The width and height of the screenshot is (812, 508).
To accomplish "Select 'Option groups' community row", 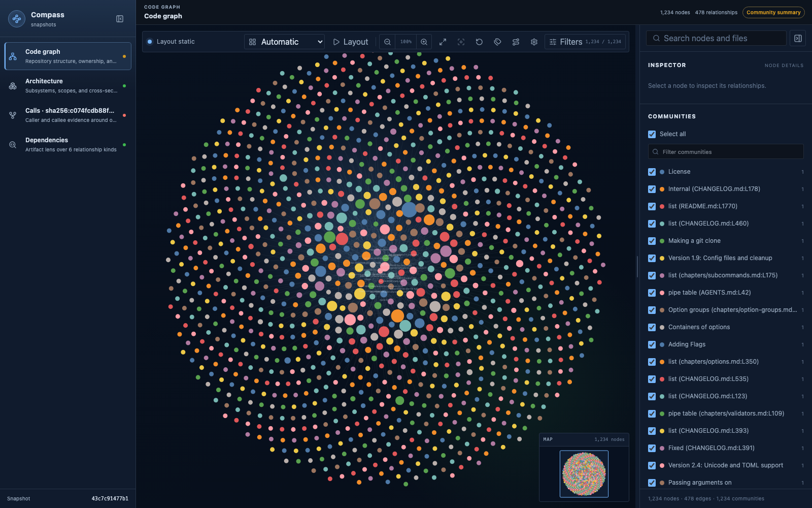I will [x=726, y=310].
